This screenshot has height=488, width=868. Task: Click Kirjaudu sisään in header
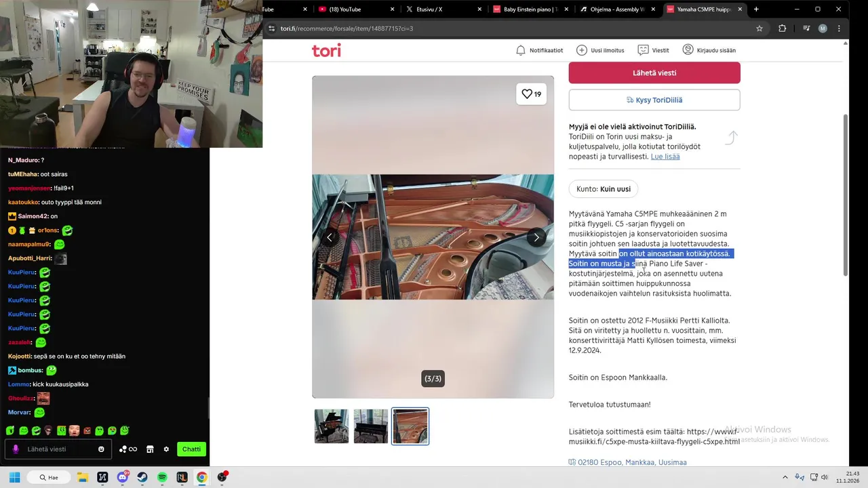709,50
